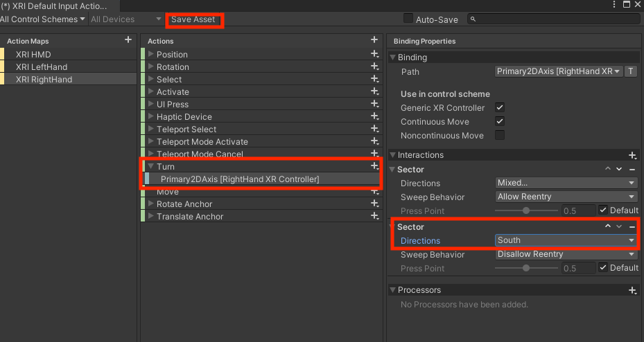Add binding to Position action

coord(374,54)
